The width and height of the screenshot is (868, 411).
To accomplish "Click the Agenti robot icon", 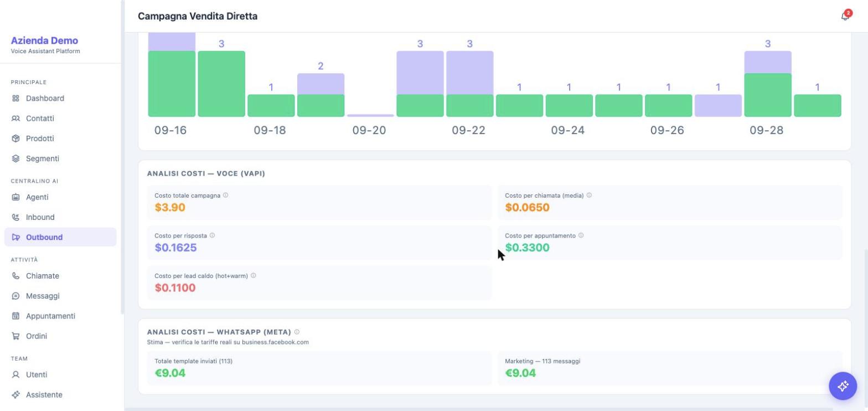I will [15, 197].
